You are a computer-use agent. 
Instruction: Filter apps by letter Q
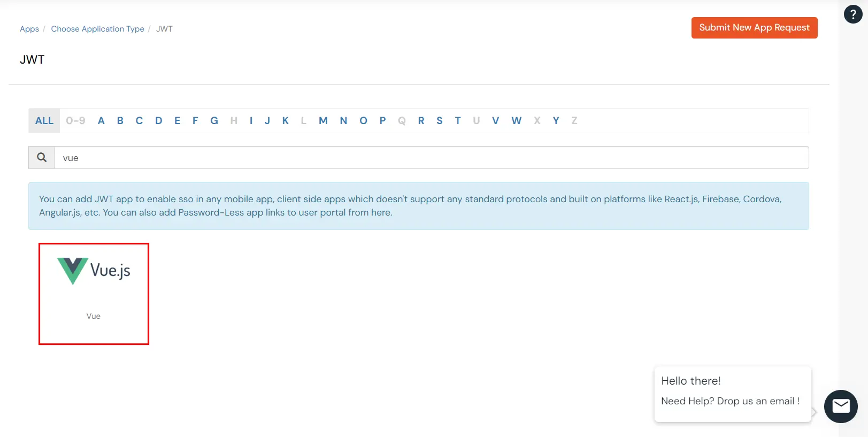pos(402,121)
